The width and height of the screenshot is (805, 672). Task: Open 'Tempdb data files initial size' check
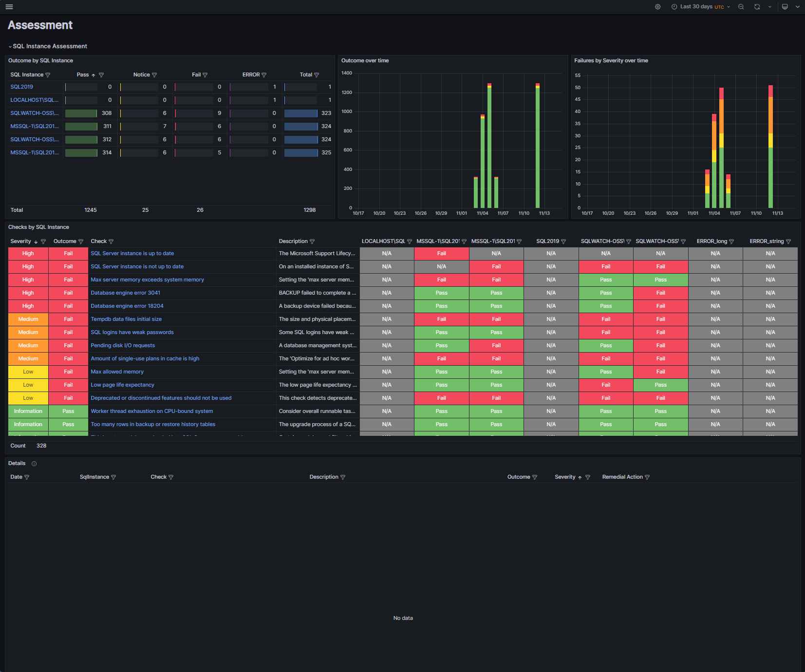(x=126, y=319)
